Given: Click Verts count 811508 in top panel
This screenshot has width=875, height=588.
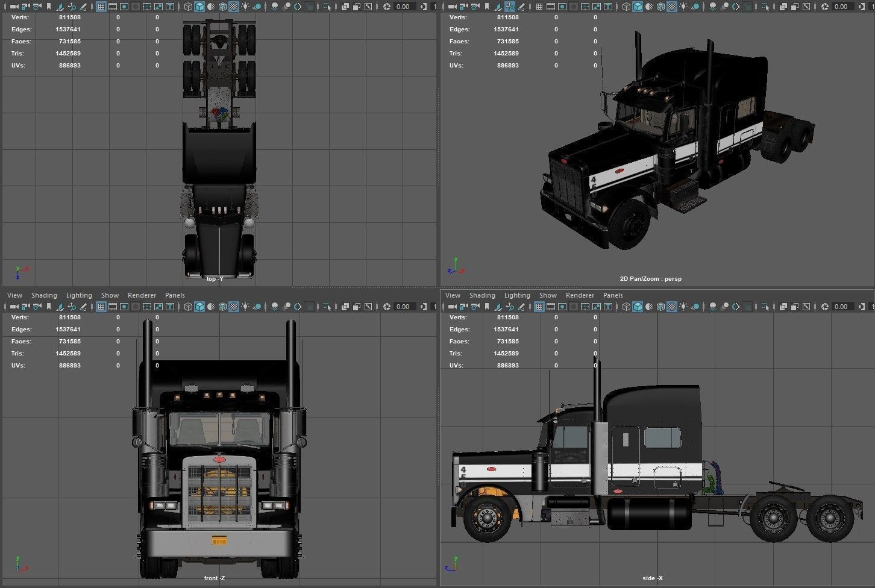Looking at the screenshot, I should coord(70,17).
